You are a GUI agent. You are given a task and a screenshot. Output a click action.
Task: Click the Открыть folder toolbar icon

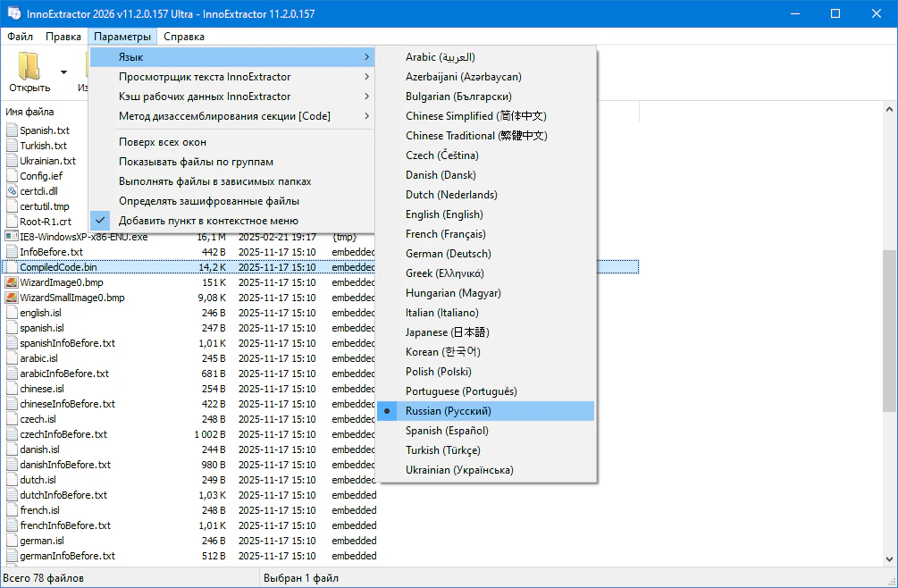click(29, 70)
